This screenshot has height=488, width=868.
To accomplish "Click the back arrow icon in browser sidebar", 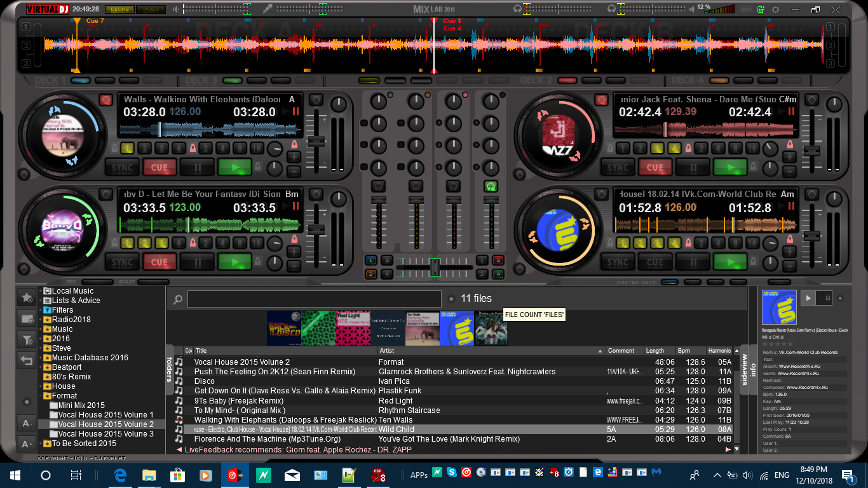I will point(27,360).
